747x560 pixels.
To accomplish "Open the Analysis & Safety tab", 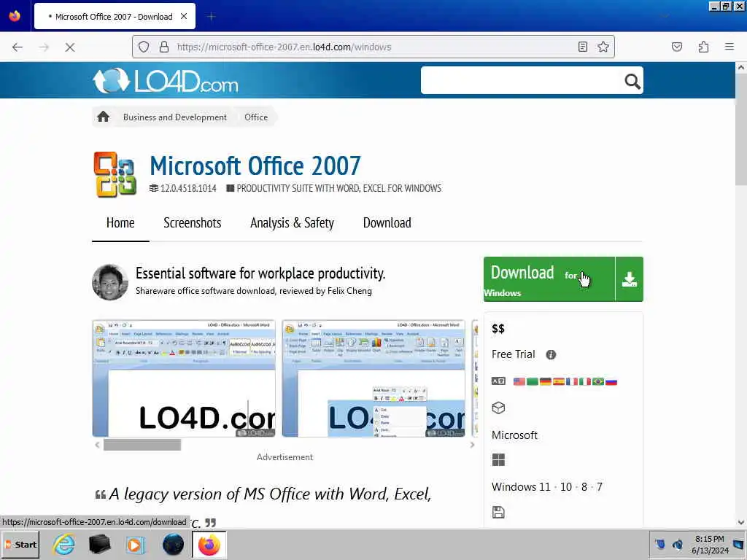I will coord(292,223).
